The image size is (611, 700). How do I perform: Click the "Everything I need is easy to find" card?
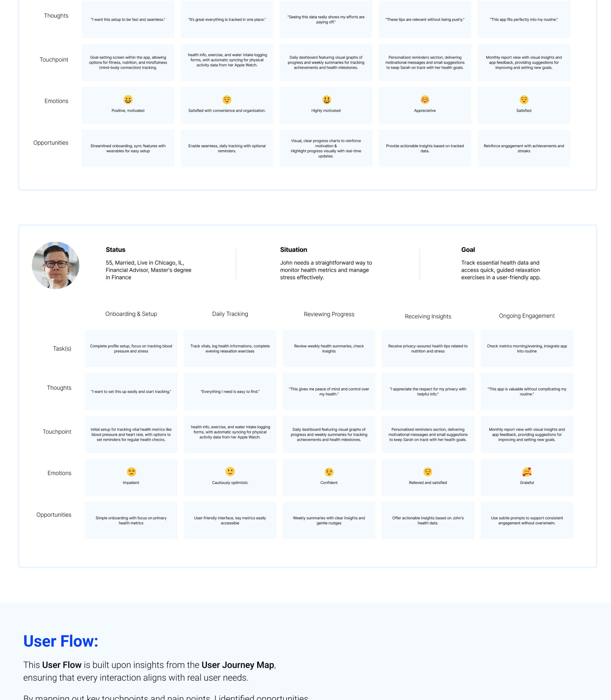pos(230,391)
